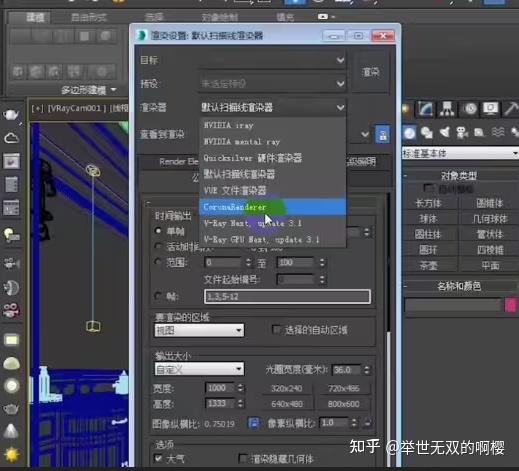Open 标准基本体 dropdown in command panel
The image size is (519, 471).
coord(460,153)
